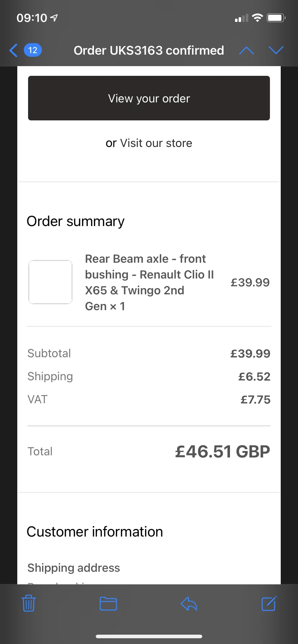Go back using the blue chevron
This screenshot has width=298, height=644.
tap(13, 50)
